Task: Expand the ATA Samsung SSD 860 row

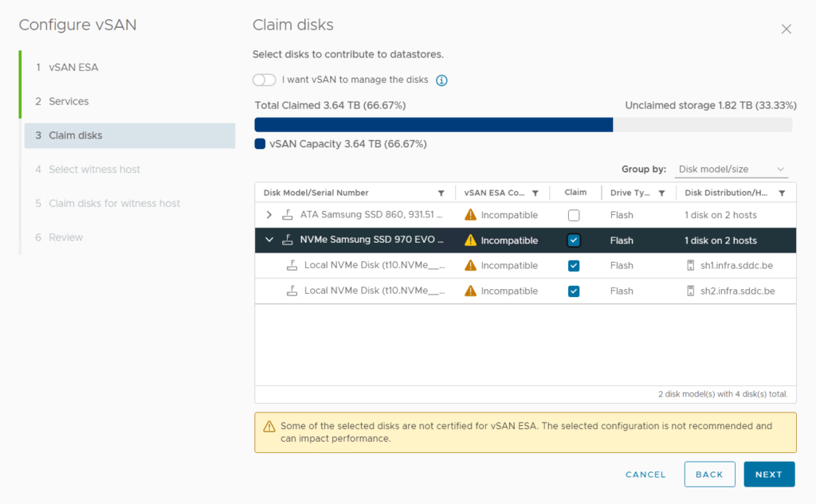Action: click(269, 215)
